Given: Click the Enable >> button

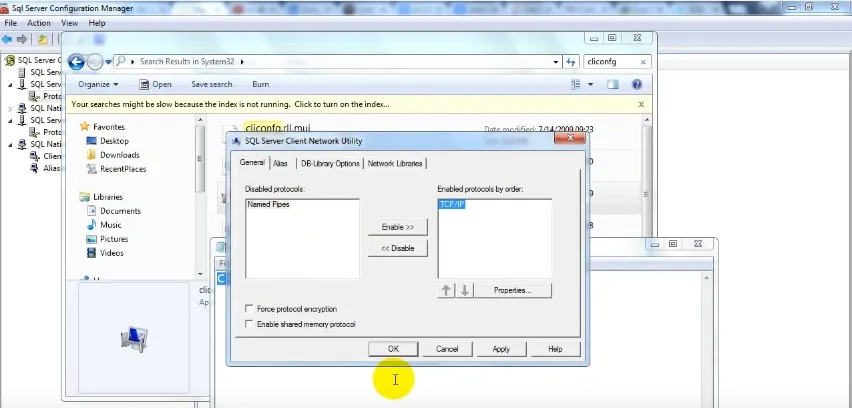Looking at the screenshot, I should pyautogui.click(x=398, y=227).
